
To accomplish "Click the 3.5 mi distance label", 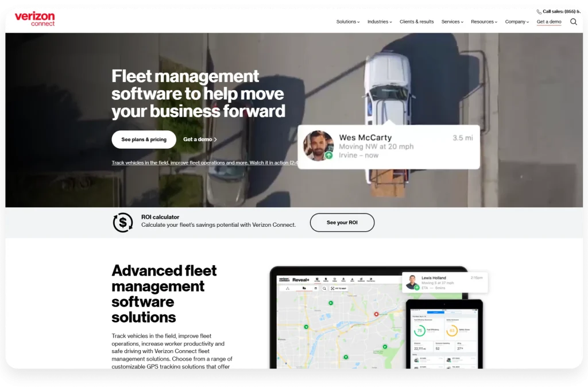I will (463, 138).
